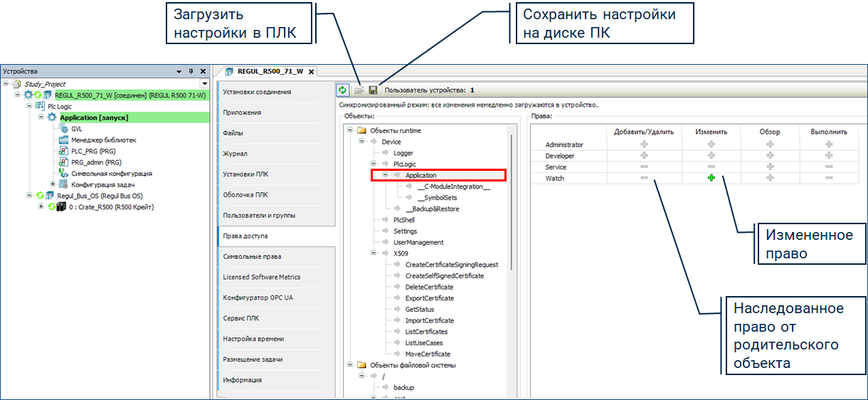This screenshot has height=400, width=868.
Task: Click the load settings from disk icon
Action: (359, 90)
